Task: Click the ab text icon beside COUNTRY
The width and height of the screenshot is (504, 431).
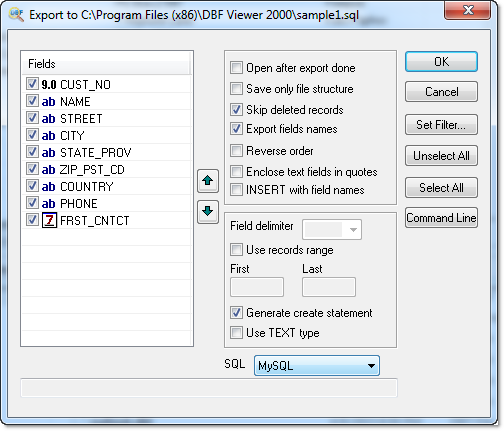Action: (x=48, y=187)
